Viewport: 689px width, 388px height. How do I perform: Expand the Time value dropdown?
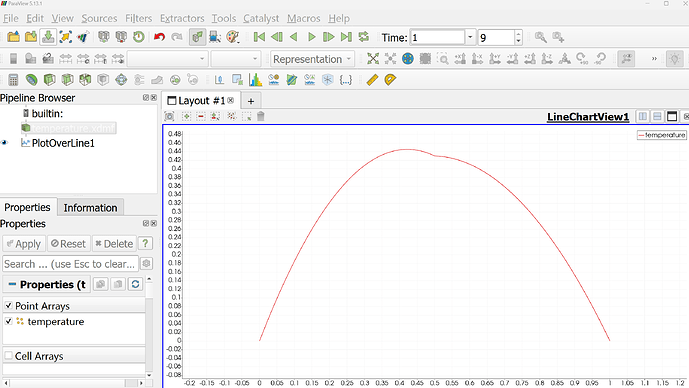[x=470, y=37]
